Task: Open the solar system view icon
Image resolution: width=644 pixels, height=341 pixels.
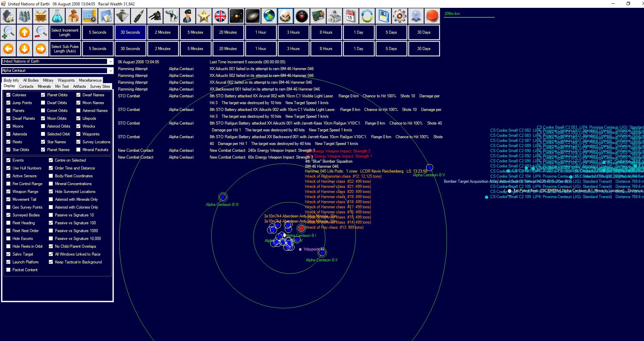Action: (x=237, y=16)
